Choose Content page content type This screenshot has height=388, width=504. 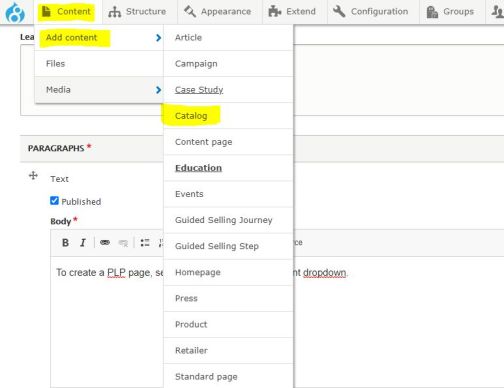pos(228,142)
